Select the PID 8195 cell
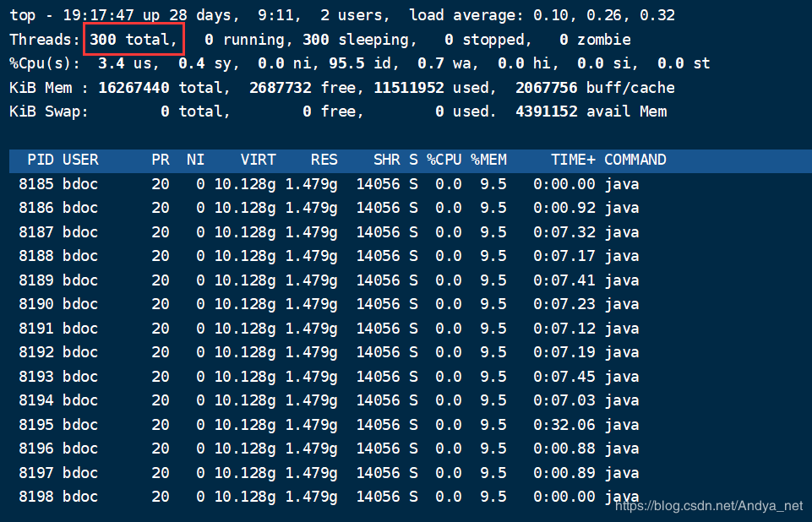This screenshot has width=812, height=522. (x=36, y=425)
